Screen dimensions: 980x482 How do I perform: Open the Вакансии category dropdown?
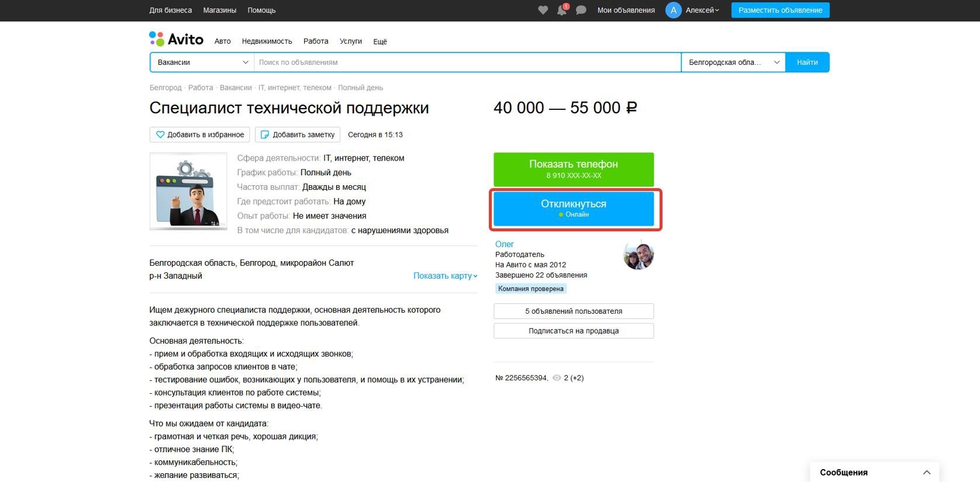[202, 63]
